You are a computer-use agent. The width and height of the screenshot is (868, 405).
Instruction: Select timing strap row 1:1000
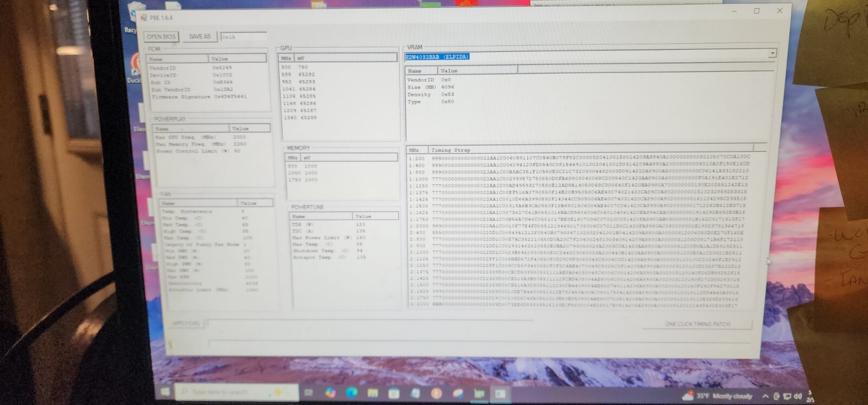(579, 178)
